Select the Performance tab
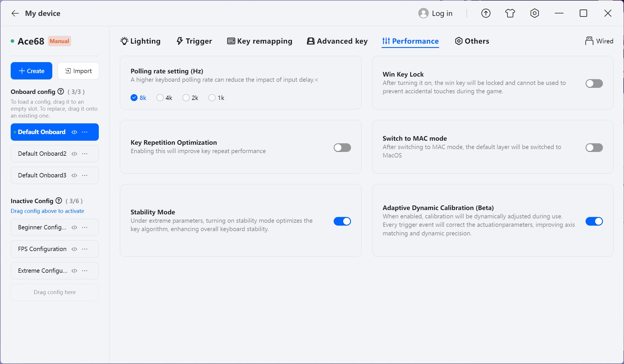The image size is (624, 364). (x=410, y=41)
